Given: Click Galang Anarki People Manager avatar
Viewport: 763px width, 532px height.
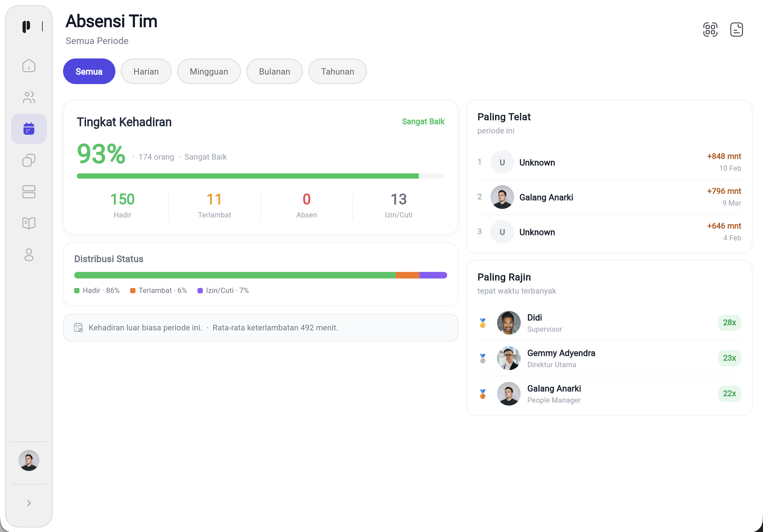Looking at the screenshot, I should coord(509,394).
